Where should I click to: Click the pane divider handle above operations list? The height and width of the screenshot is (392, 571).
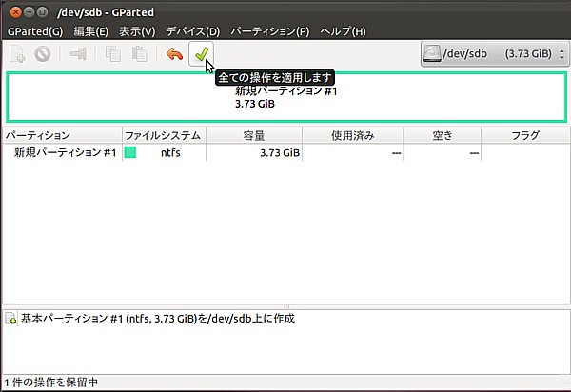click(286, 306)
